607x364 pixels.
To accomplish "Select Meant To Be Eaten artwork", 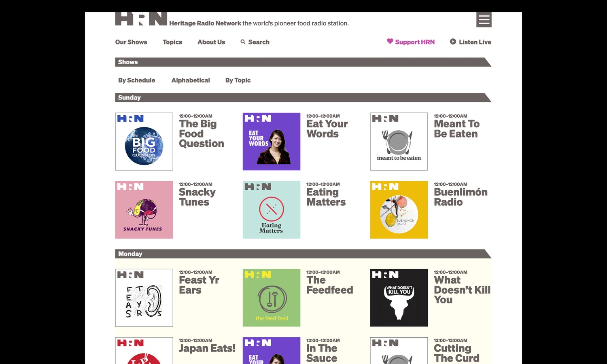I will click(399, 142).
